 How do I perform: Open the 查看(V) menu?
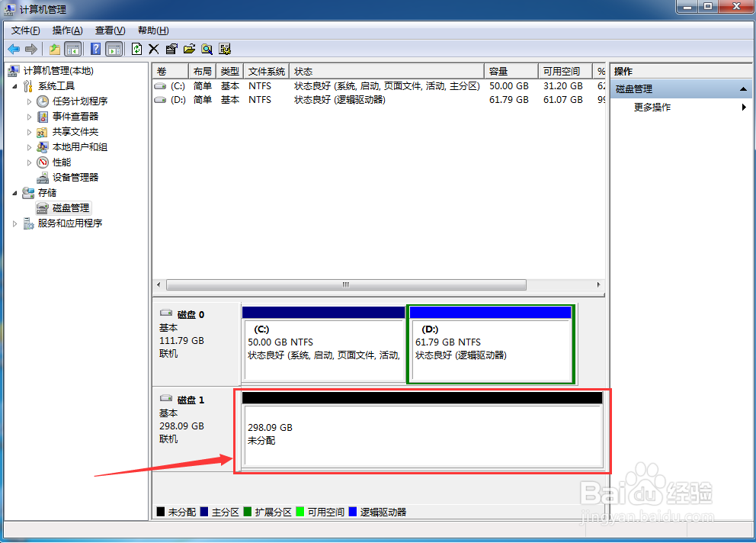[x=109, y=30]
